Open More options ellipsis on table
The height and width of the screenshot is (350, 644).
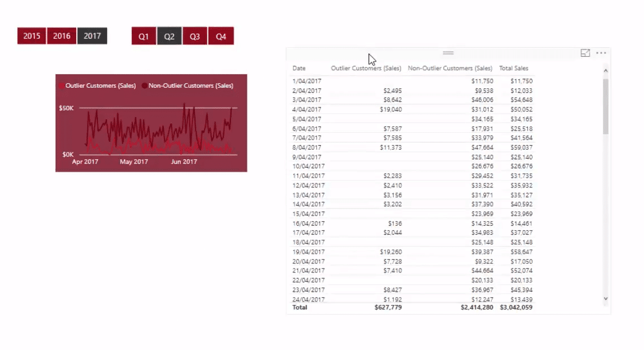[x=601, y=53]
